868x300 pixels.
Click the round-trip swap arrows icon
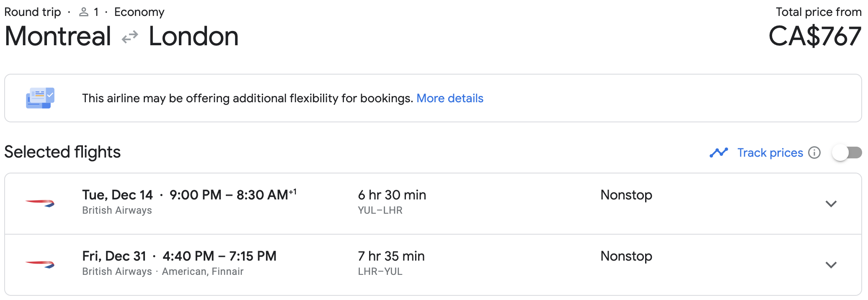(x=130, y=37)
